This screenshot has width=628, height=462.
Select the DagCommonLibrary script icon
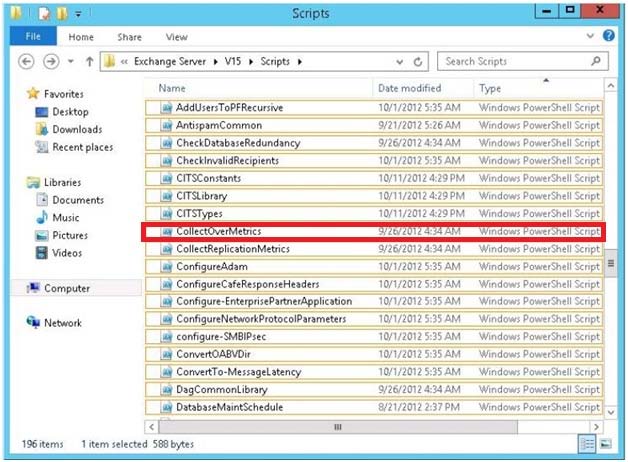coord(167,390)
